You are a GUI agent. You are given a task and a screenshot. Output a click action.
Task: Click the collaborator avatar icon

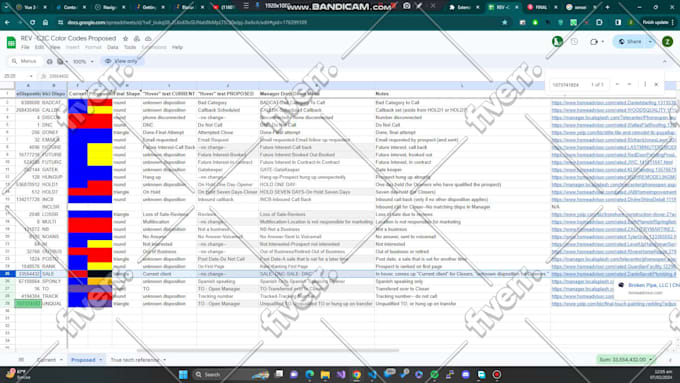[x=557, y=41]
